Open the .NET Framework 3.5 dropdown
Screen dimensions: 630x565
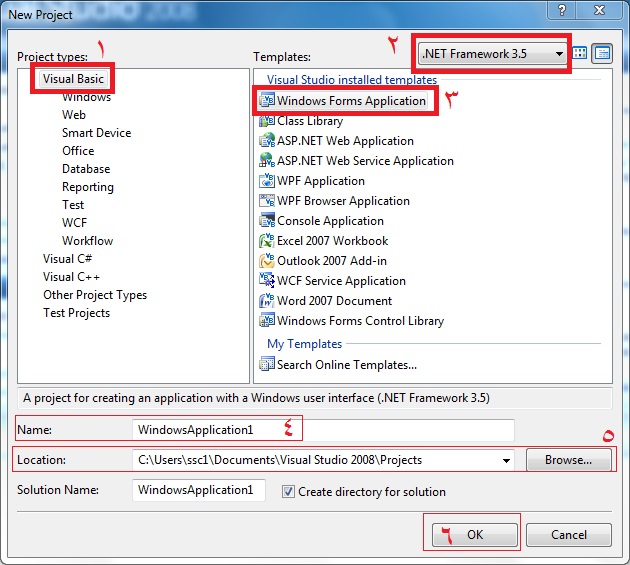click(492, 54)
